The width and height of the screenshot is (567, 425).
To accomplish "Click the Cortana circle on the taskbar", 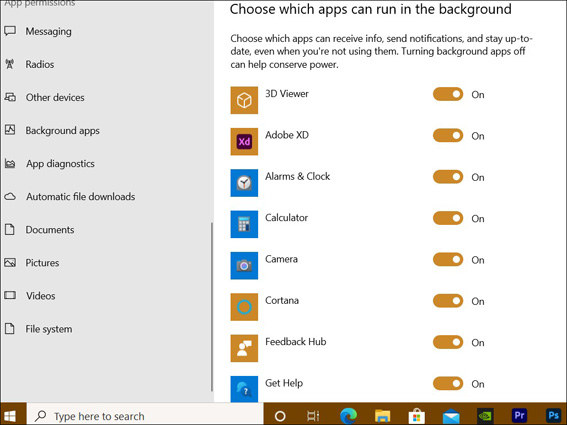I will tap(280, 416).
